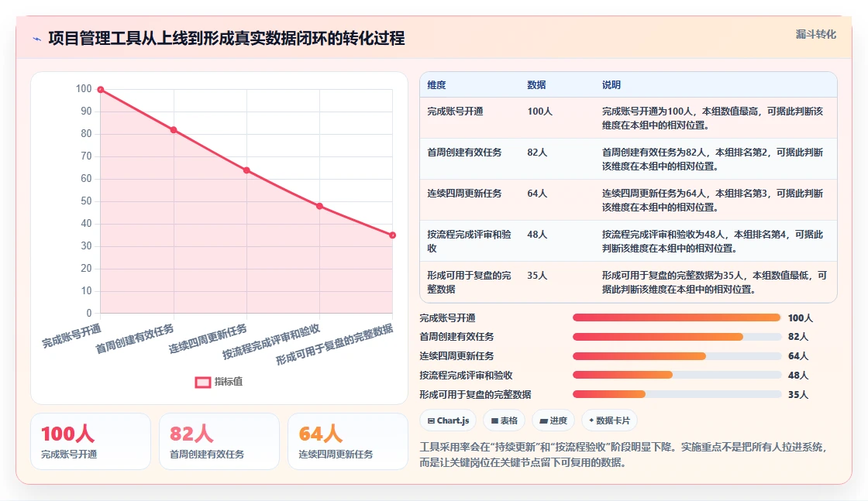Click the panel title 项目管理工具从上线到形成真实数据闭环的转化过程
The image size is (868, 501).
[226, 38]
